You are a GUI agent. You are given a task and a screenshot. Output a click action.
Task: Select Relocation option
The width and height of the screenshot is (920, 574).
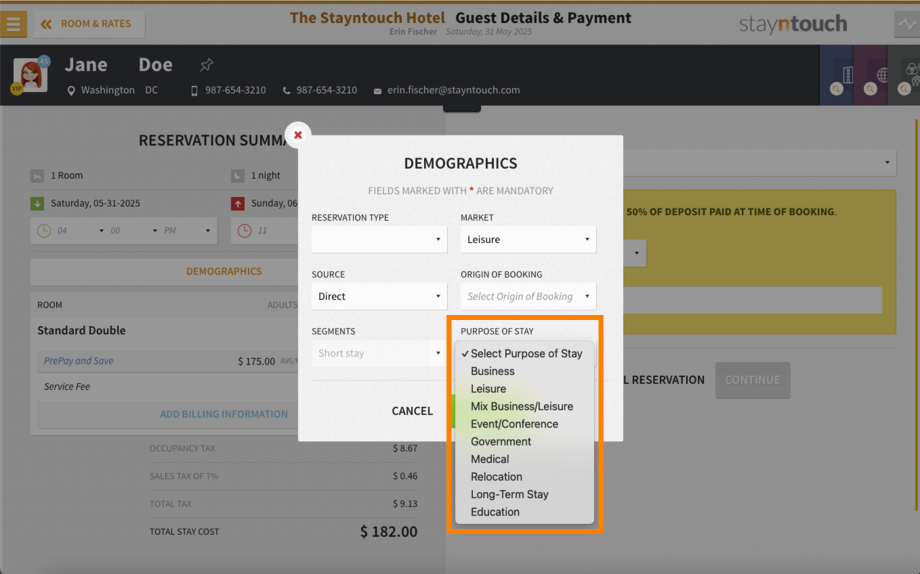tap(525, 477)
